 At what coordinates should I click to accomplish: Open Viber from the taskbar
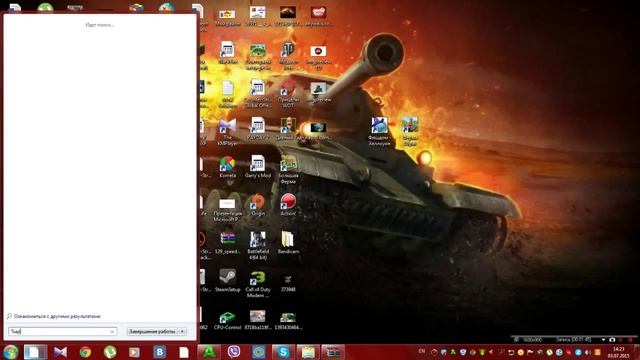click(x=234, y=352)
